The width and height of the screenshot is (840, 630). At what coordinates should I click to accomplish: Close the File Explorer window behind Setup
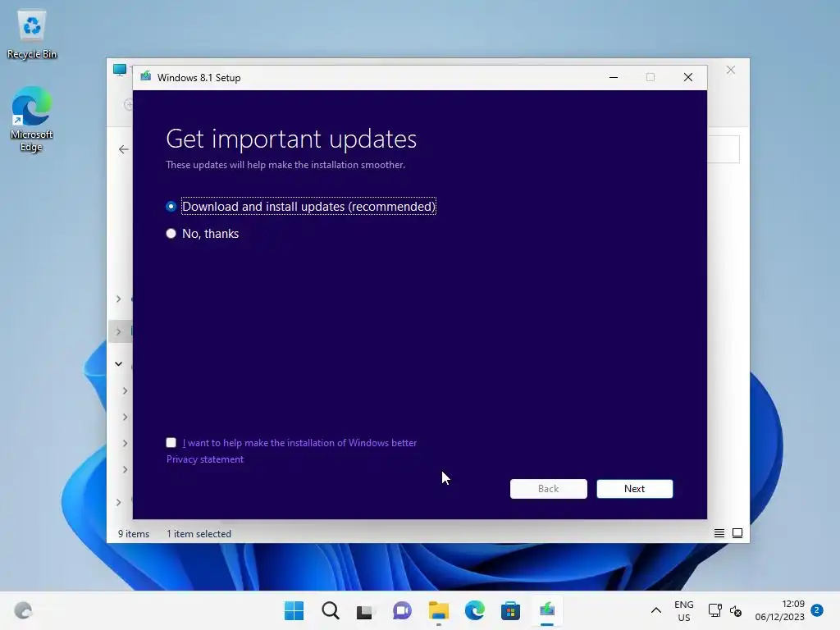pyautogui.click(x=731, y=71)
